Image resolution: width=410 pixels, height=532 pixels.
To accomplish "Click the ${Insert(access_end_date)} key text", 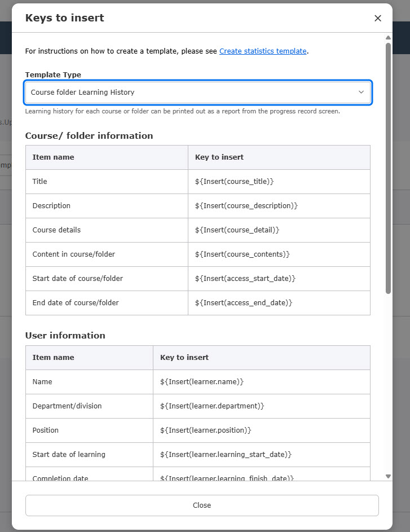I will [x=244, y=303].
